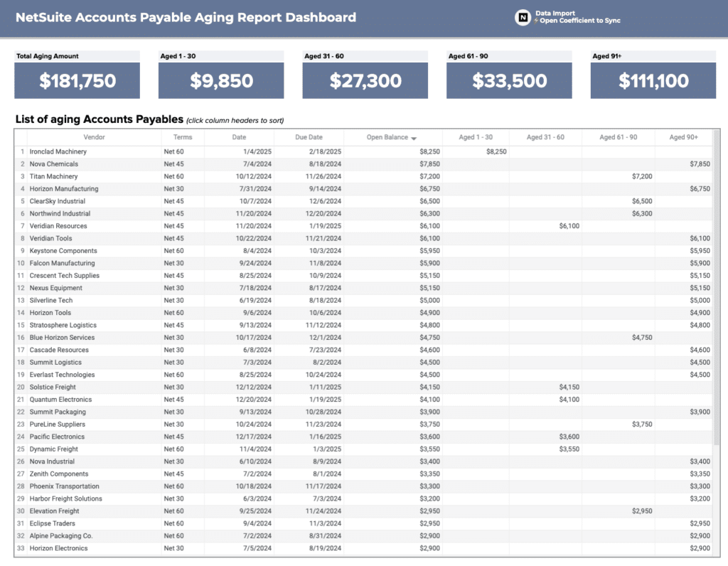Select the $9,850 Aged 1 - 30 card
This screenshot has width=728, height=566.
tap(221, 80)
